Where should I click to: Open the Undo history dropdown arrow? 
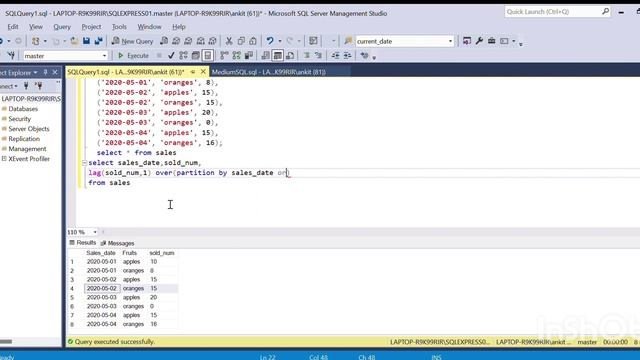click(280, 41)
